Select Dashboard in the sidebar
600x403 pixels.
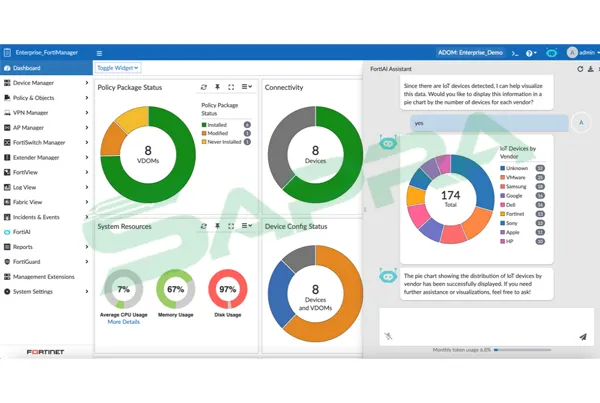46,68
